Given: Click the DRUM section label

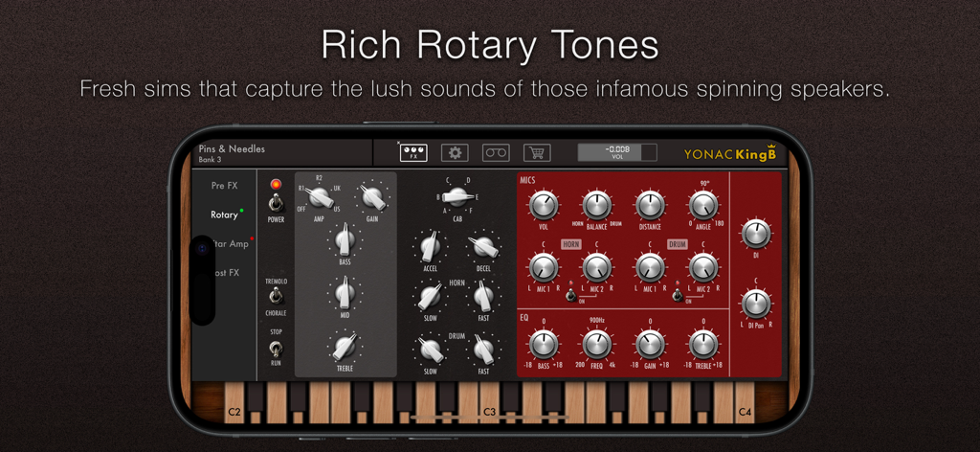Looking at the screenshot, I should coord(677,244).
